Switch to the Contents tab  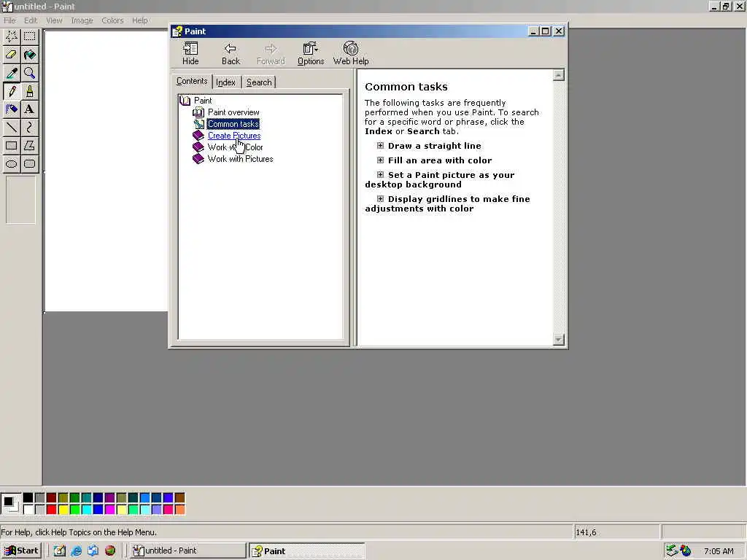point(192,81)
